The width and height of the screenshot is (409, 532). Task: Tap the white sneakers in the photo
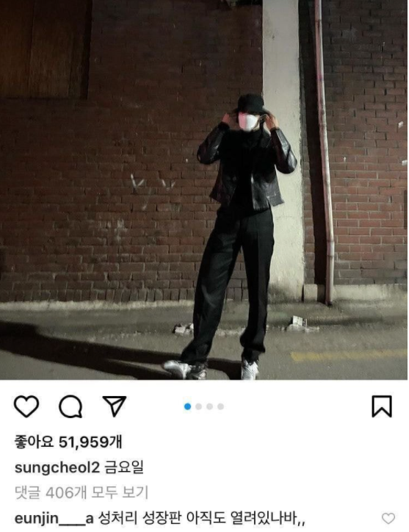(210, 370)
